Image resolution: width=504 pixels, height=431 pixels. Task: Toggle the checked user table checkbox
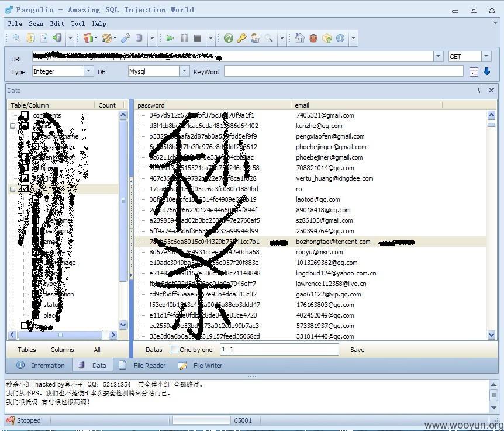tap(25, 189)
